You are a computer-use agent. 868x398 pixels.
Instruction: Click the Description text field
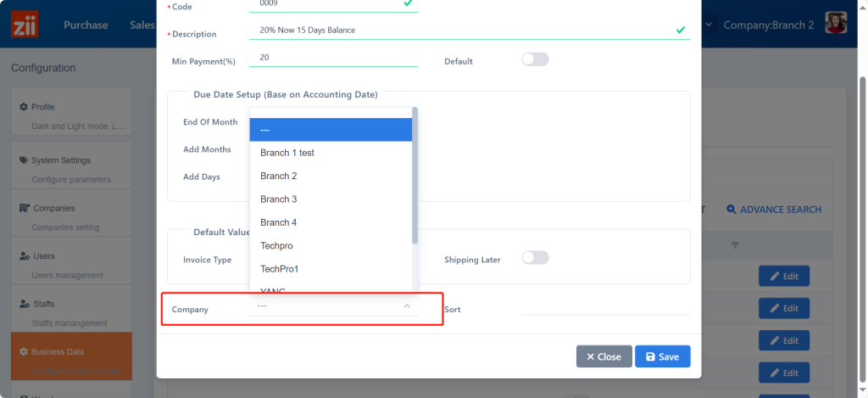tap(458, 31)
